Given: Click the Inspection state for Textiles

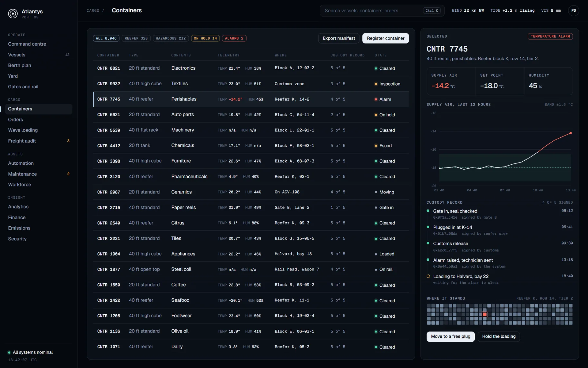Looking at the screenshot, I should click(x=387, y=84).
